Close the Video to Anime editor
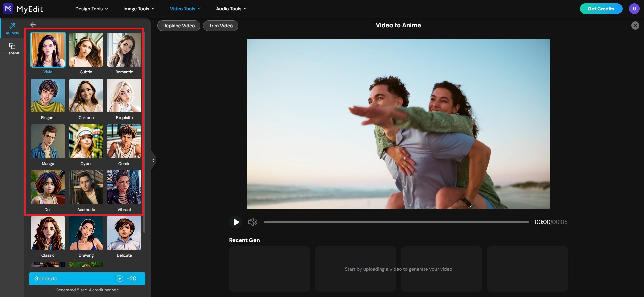The width and height of the screenshot is (644, 297). tap(635, 26)
